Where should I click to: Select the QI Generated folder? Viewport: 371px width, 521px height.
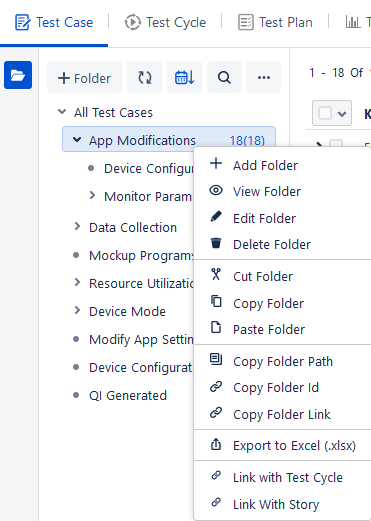tap(128, 396)
